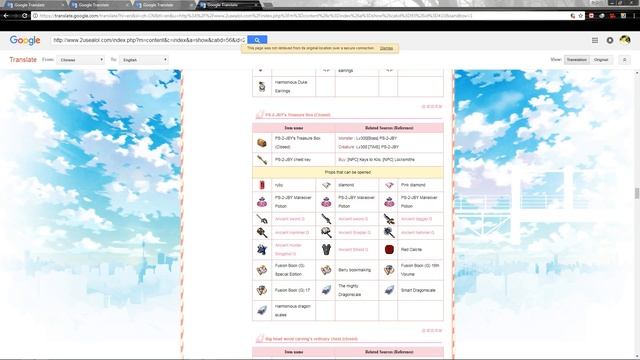Click the Ancient Scepter icon
The image size is (640, 360).
pos(325,233)
